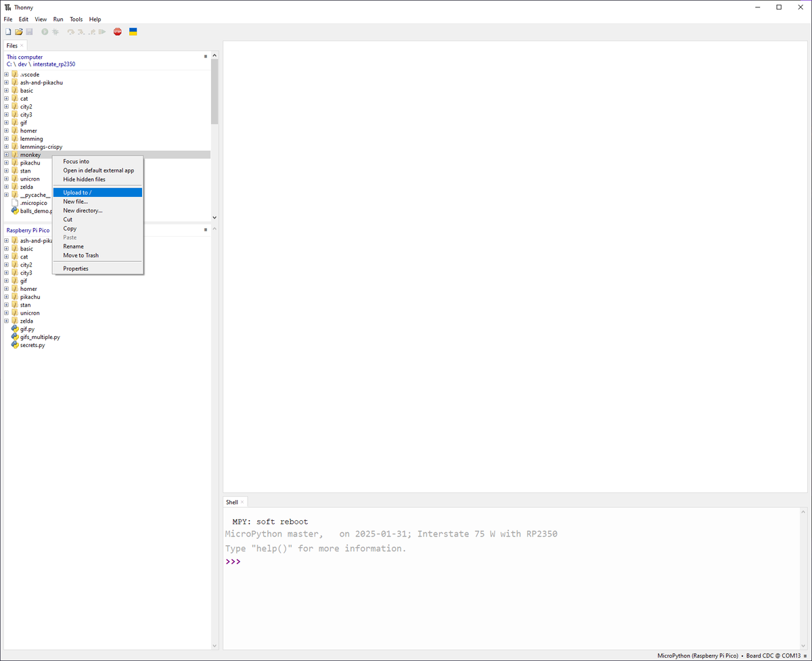The height and width of the screenshot is (661, 812).
Task: Click the C: path segment
Action: point(9,64)
